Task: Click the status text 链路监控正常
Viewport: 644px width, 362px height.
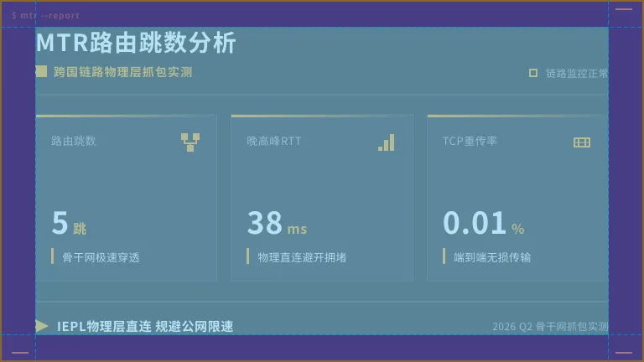Action: pyautogui.click(x=576, y=73)
